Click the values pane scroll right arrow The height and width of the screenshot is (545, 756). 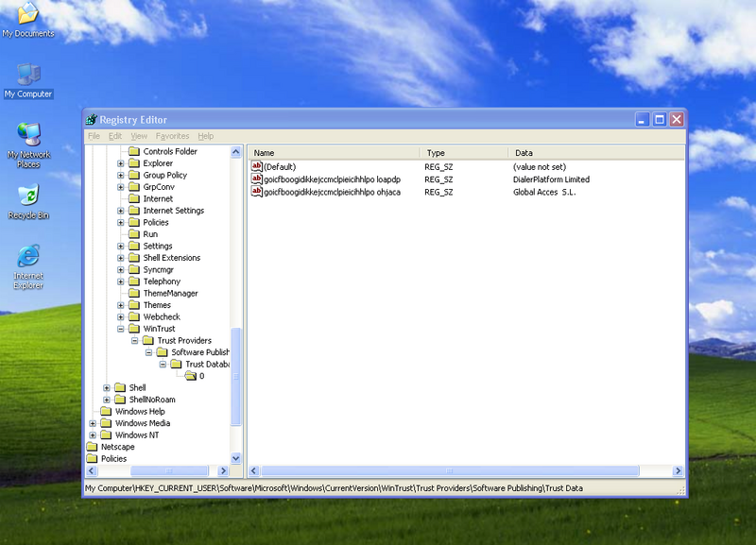(x=678, y=470)
